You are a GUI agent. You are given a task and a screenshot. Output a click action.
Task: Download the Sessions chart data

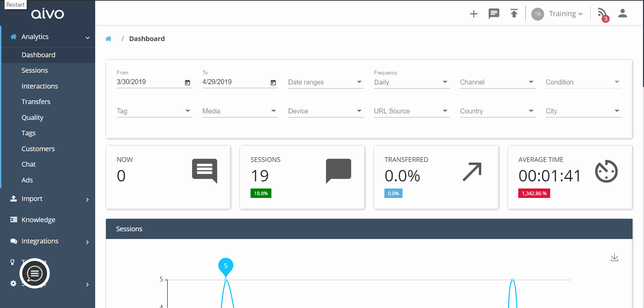[614, 258]
